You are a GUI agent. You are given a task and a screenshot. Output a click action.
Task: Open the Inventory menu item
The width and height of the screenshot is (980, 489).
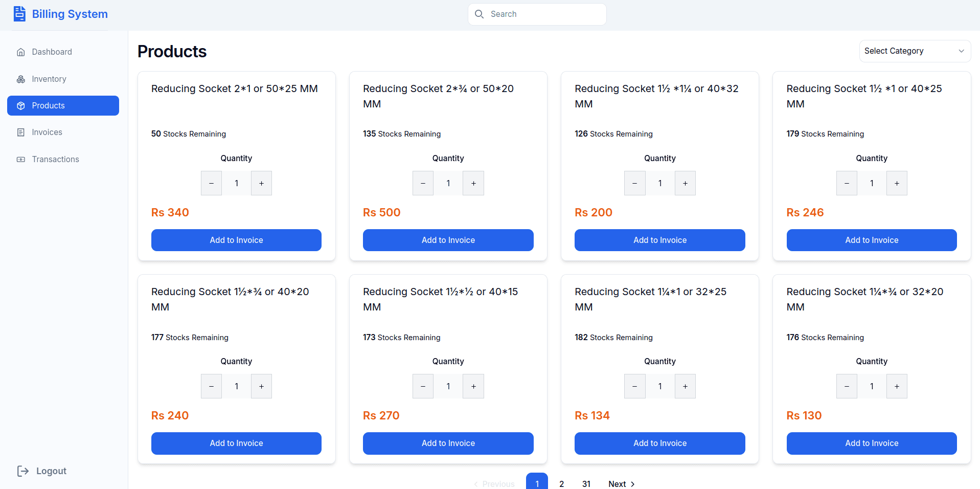pos(49,79)
